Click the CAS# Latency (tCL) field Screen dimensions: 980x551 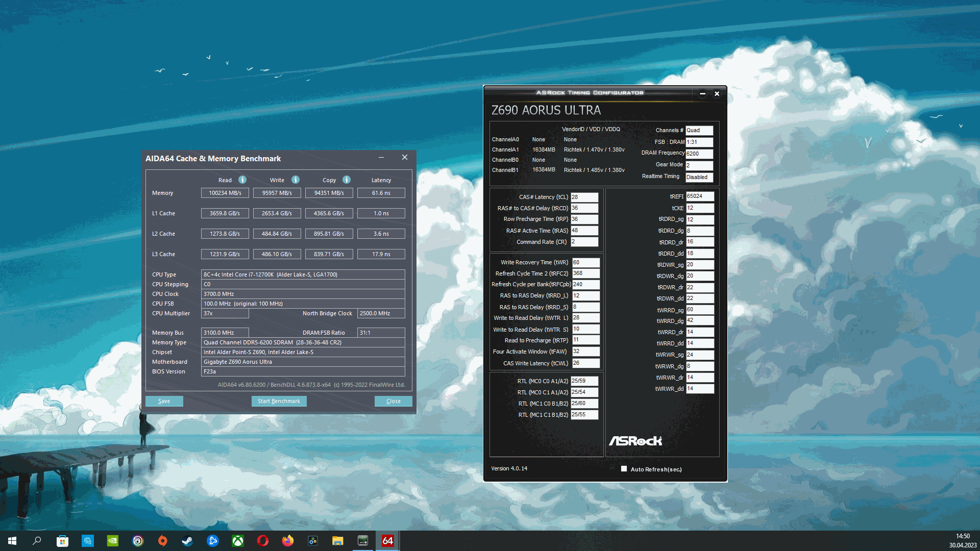pyautogui.click(x=584, y=197)
